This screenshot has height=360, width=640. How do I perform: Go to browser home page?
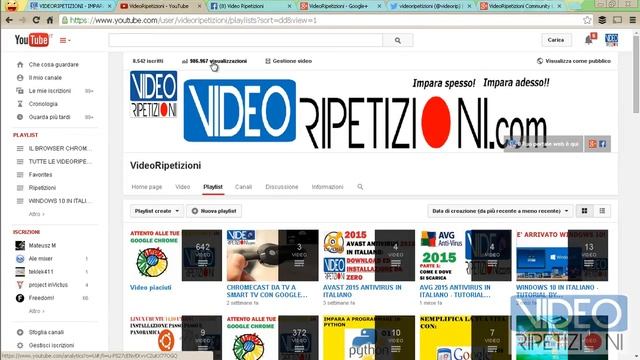[x=50, y=20]
